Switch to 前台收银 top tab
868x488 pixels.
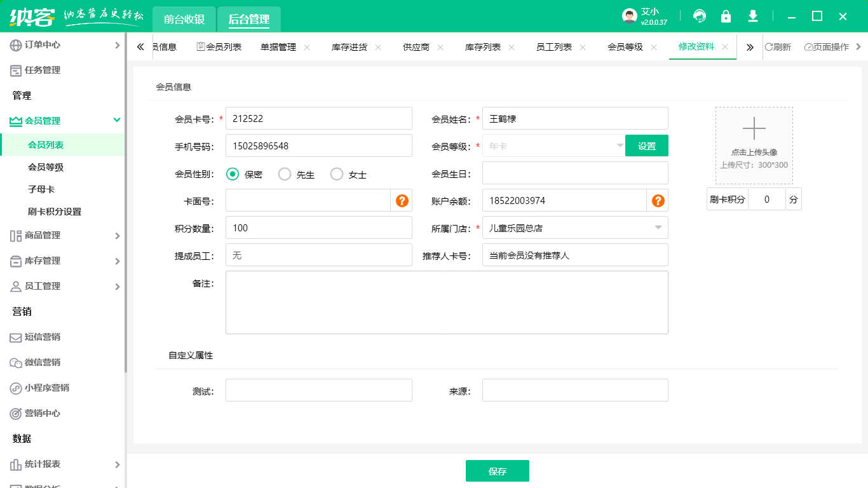pyautogui.click(x=184, y=19)
